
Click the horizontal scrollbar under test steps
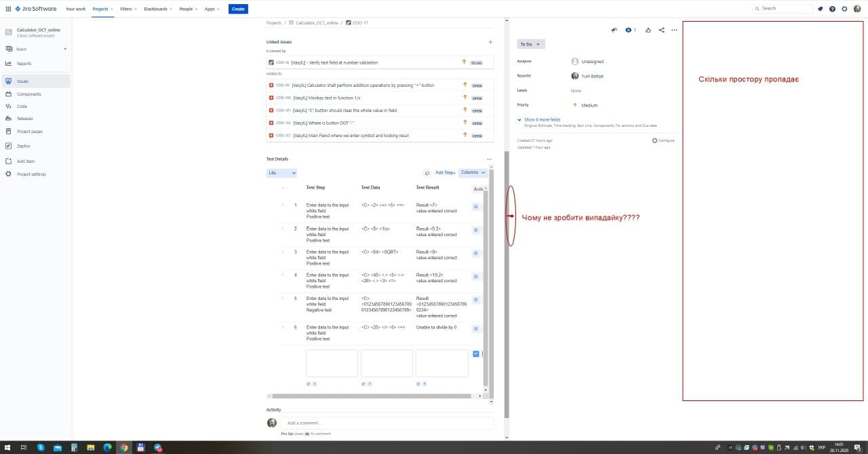pyautogui.click(x=376, y=396)
